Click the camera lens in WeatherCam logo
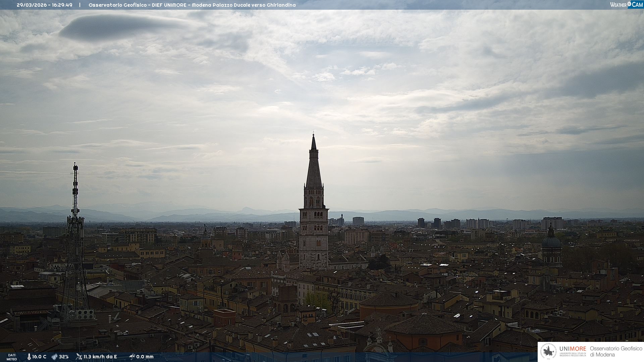Screen dimensions: 644x362 click(x=629, y=4)
